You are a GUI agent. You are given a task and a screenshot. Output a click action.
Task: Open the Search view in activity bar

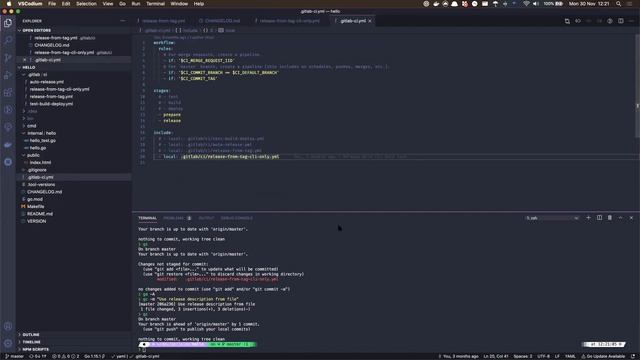coord(8,40)
